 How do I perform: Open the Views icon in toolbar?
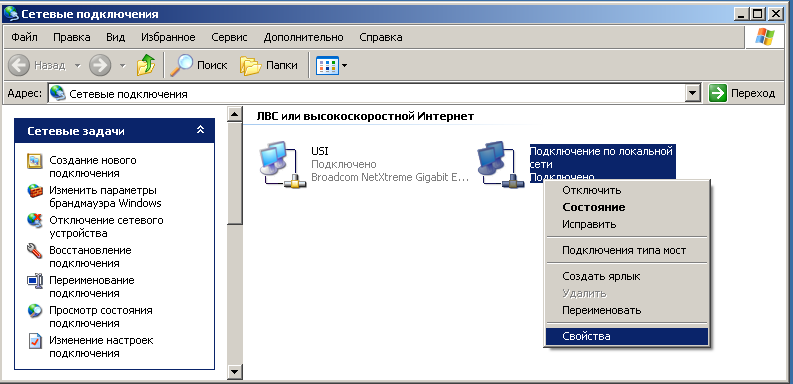click(327, 65)
